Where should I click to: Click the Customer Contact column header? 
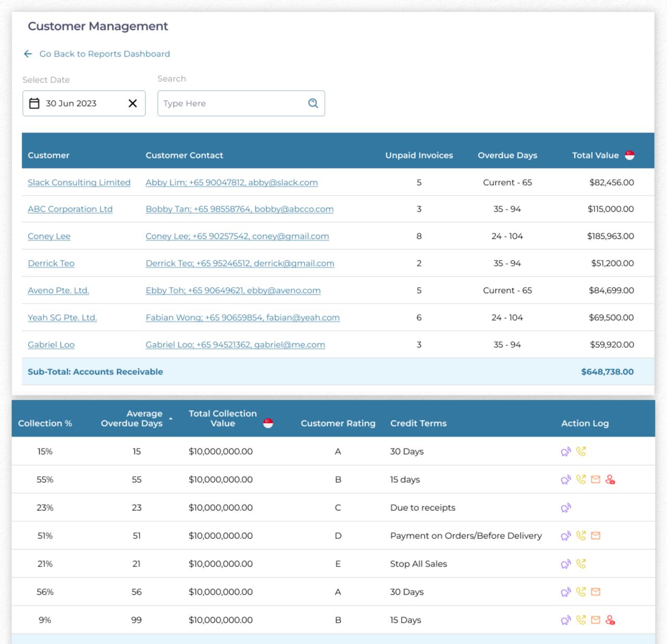[184, 155]
